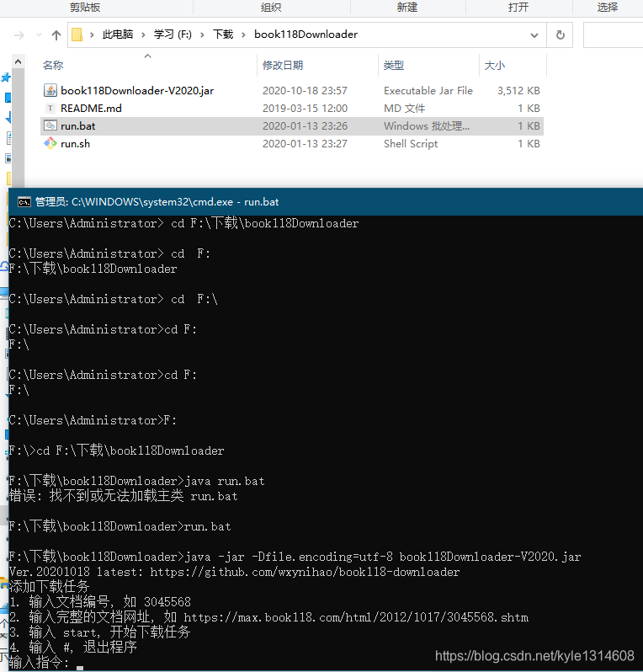The width and height of the screenshot is (643, 672).
Task: Click the Executable Jar File type cell
Action: tap(428, 90)
